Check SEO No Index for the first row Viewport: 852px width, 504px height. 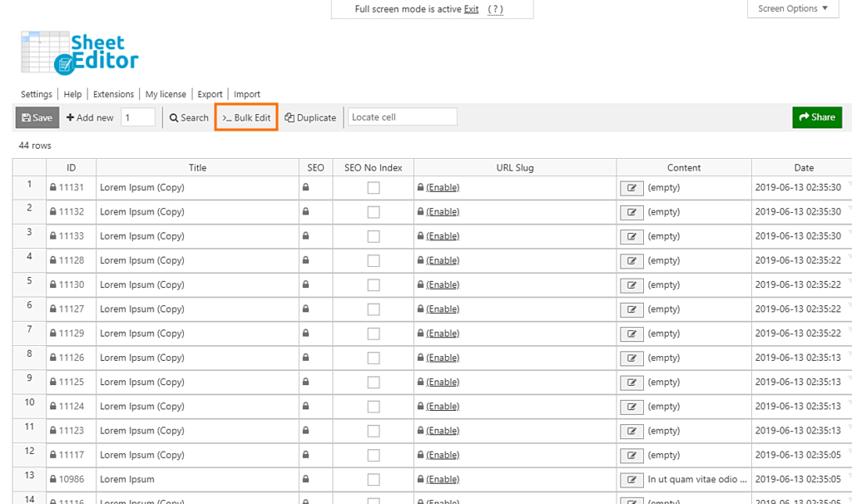tap(373, 187)
